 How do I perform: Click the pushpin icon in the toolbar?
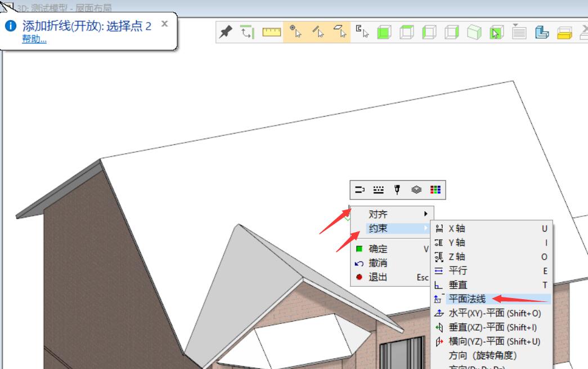(x=226, y=32)
